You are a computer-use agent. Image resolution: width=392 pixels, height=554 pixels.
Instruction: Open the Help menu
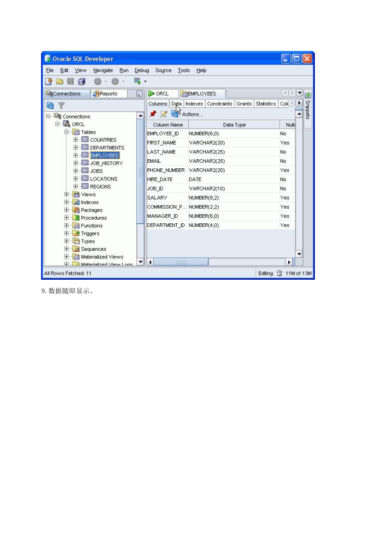pyautogui.click(x=202, y=70)
